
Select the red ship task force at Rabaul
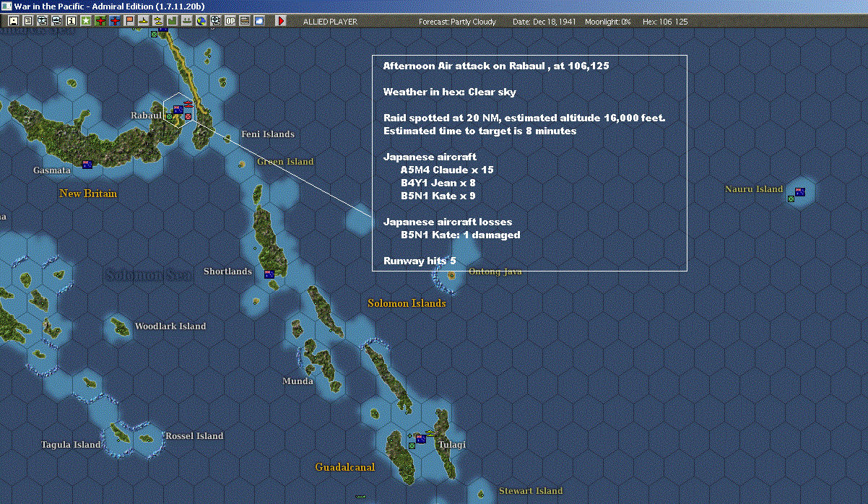click(x=188, y=103)
